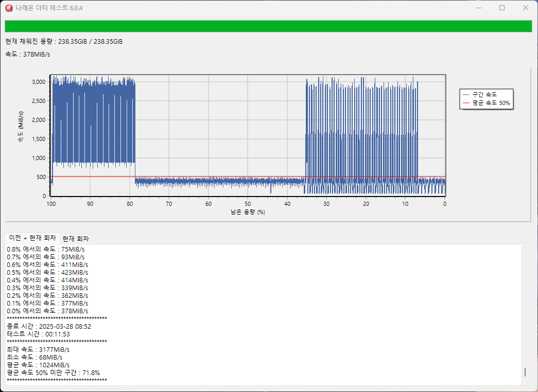Click '현재 채워진 용량 : 238.35GiB' text
Viewport: 538px width, 392px height.
[46, 42]
